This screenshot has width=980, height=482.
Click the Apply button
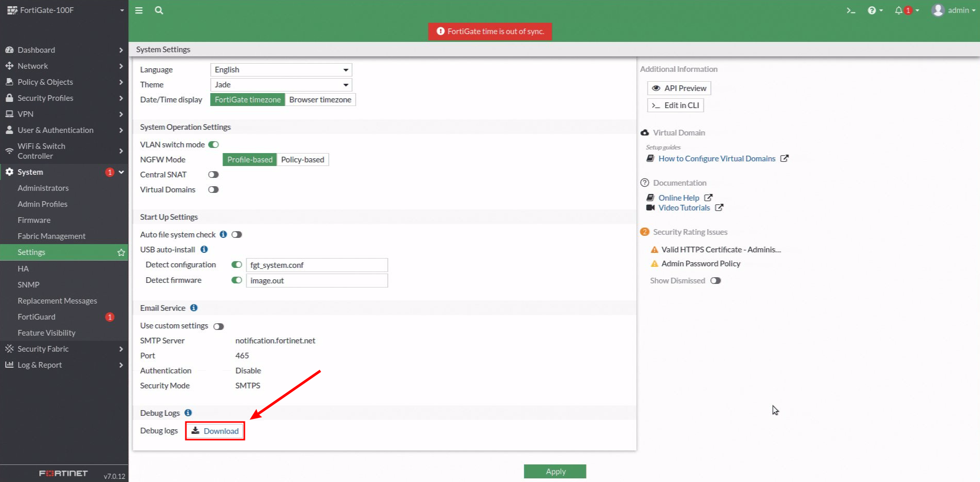click(x=555, y=472)
